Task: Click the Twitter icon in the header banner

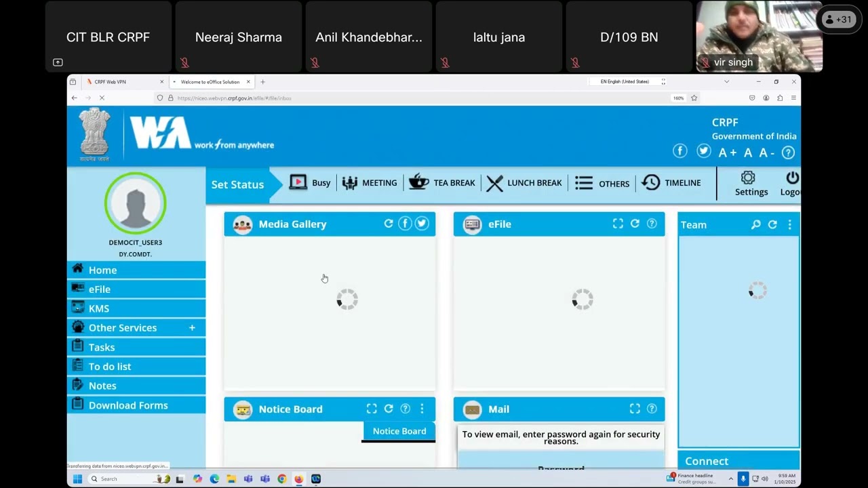Action: pyautogui.click(x=704, y=151)
